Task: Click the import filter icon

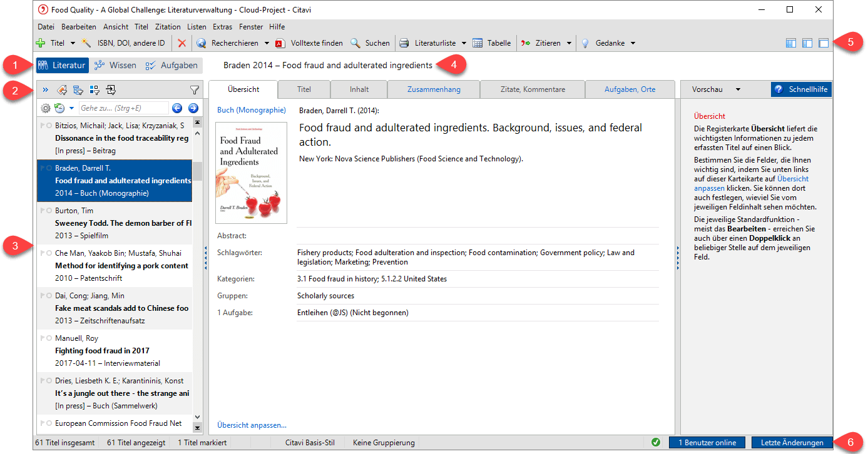Action: point(111,90)
